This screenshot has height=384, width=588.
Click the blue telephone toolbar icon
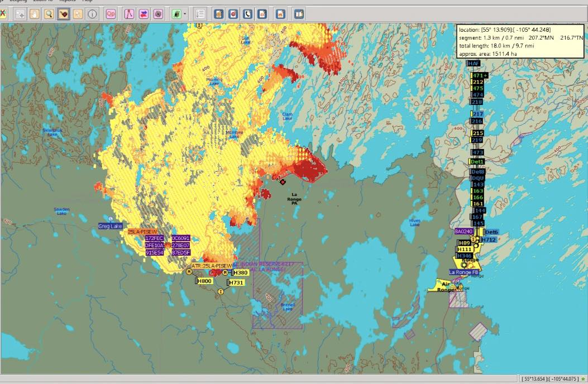pos(248,15)
